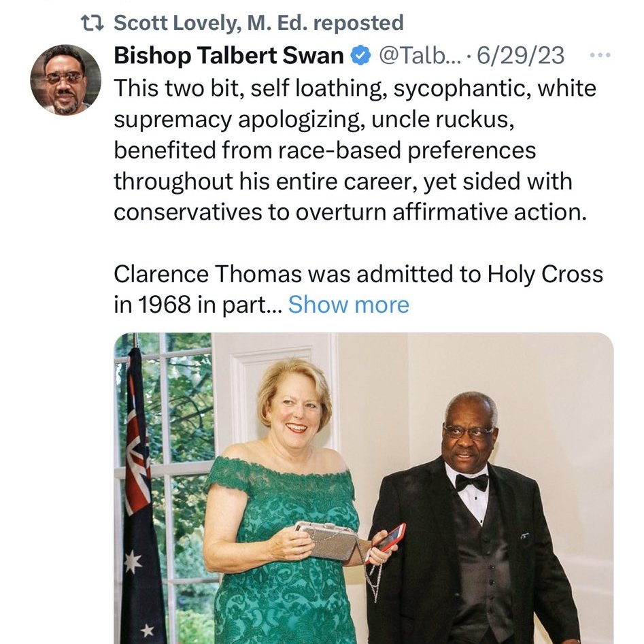This screenshot has width=644, height=644.
Task: Click the black bow tie in the photo
Action: pyautogui.click(x=471, y=481)
